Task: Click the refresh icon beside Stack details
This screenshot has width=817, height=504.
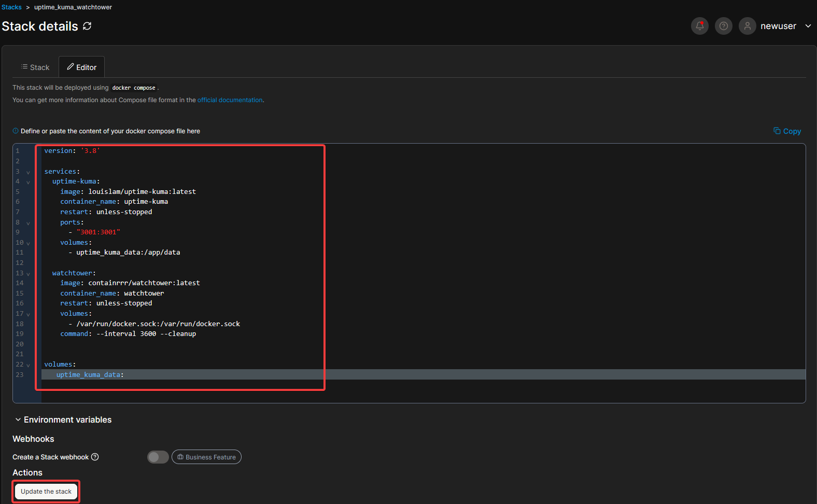Action: [x=87, y=26]
